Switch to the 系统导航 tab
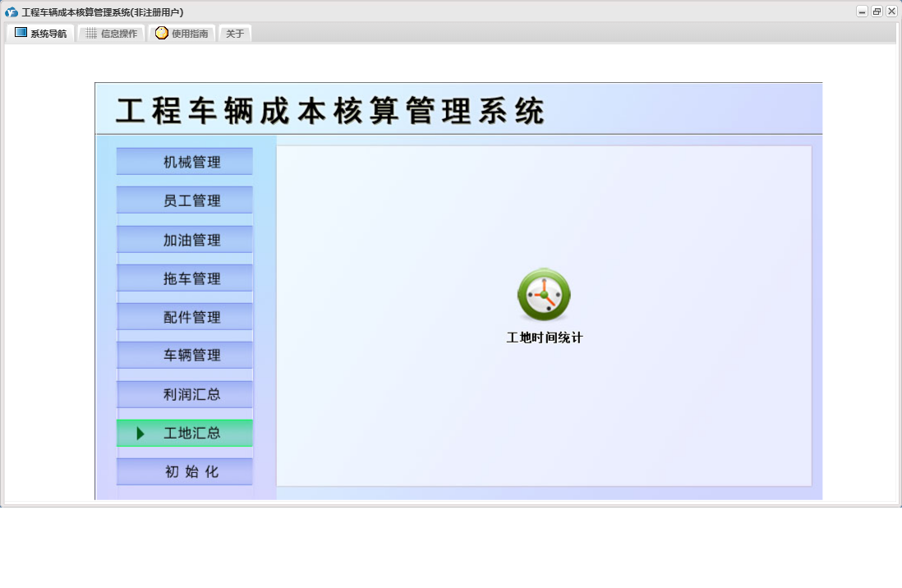902x588 pixels. (x=40, y=34)
